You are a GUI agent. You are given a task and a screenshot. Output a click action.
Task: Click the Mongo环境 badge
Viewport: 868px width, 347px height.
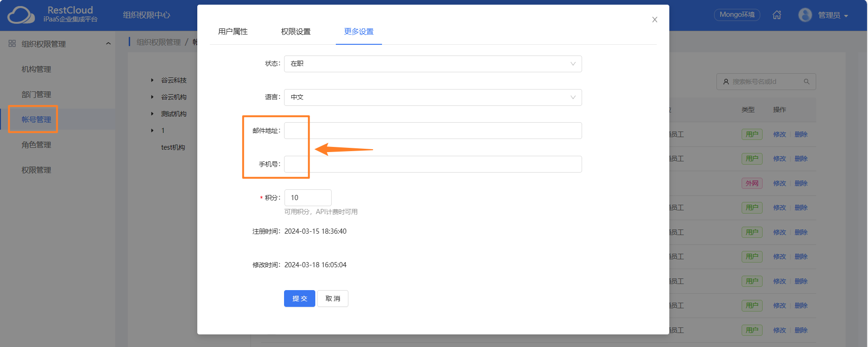[x=737, y=15]
